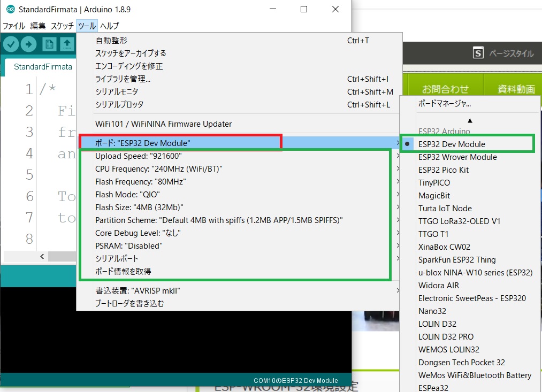Open シリアルモニタ from the menu
This screenshot has height=392, width=542.
click(239, 91)
